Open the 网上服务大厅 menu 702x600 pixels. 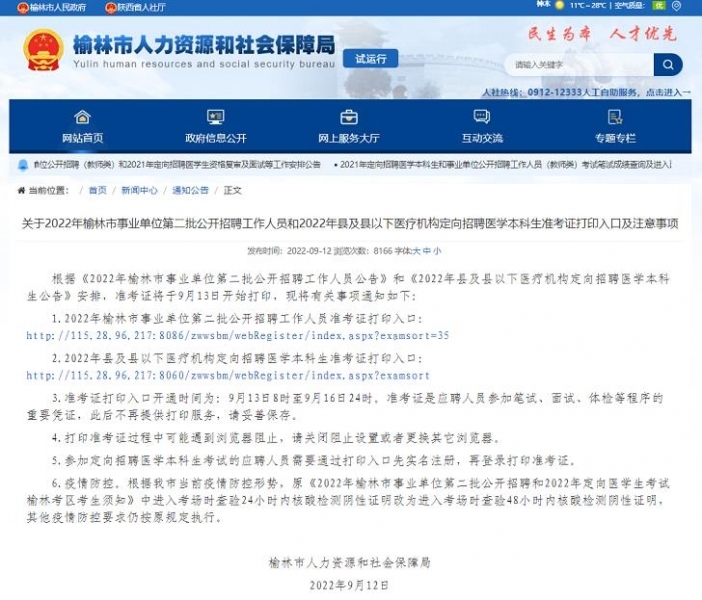click(x=349, y=138)
